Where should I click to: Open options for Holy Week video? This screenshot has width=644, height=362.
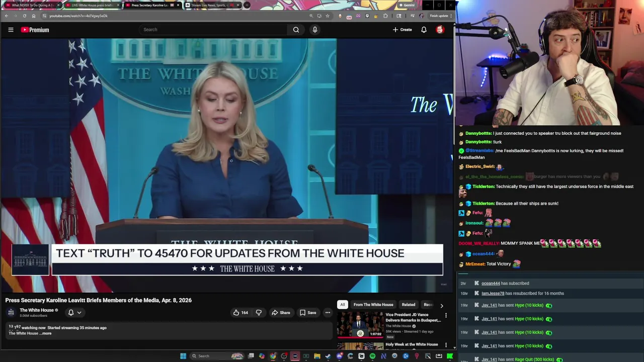coord(446,345)
